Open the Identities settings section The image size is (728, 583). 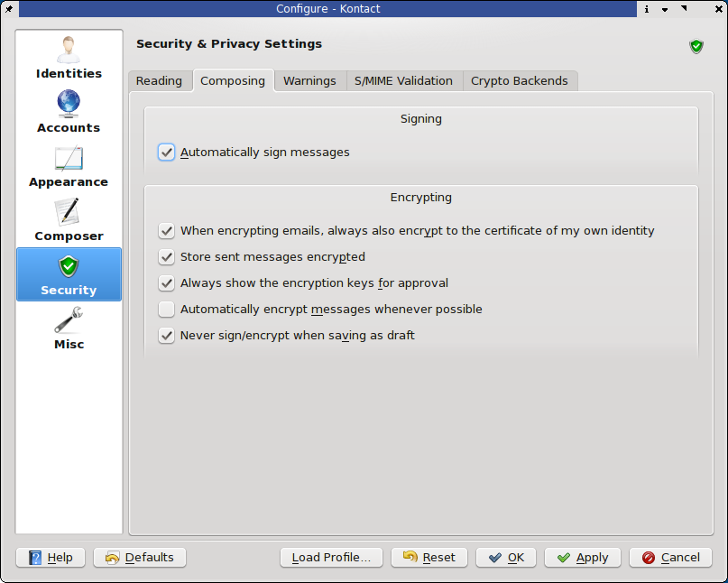[69, 59]
